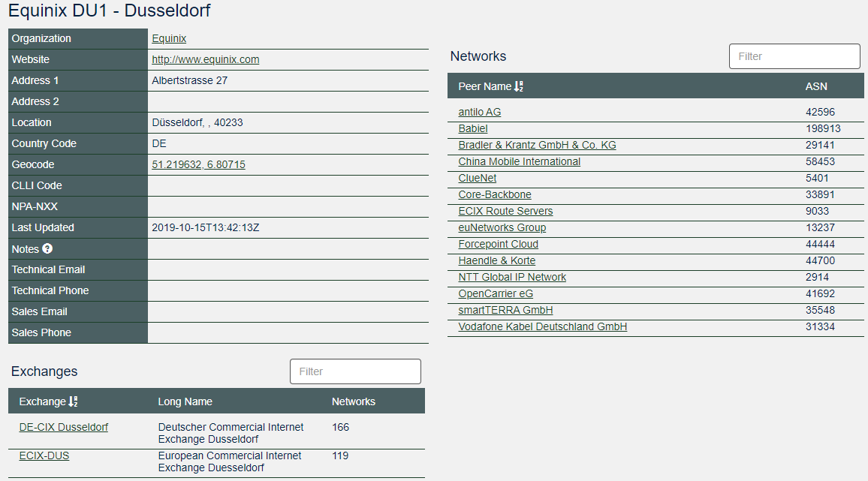Image resolution: width=868 pixels, height=481 pixels.
Task: Open Bradler & Krantz GmbH & Co. KG
Action: [x=537, y=145]
